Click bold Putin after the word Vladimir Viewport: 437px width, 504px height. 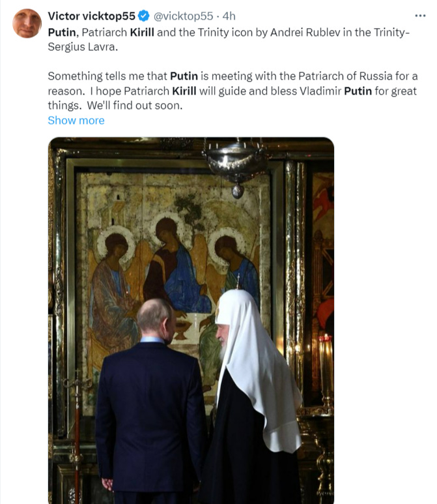click(358, 91)
